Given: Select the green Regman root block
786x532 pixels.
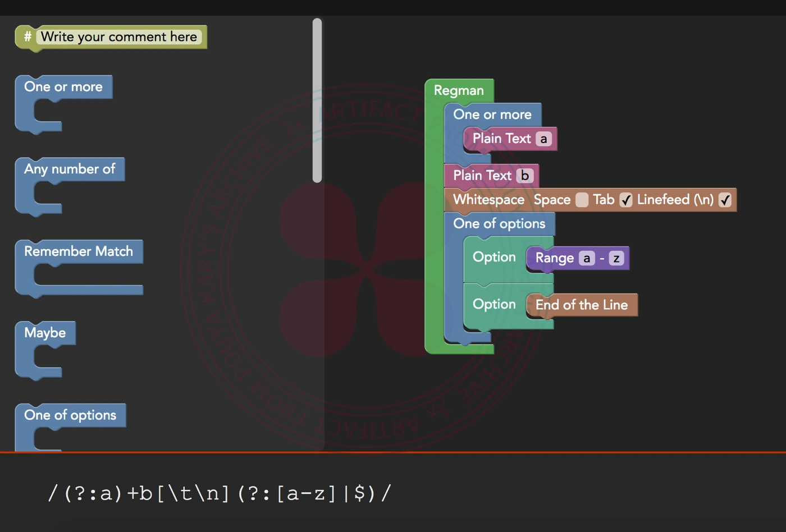Looking at the screenshot, I should [x=458, y=91].
